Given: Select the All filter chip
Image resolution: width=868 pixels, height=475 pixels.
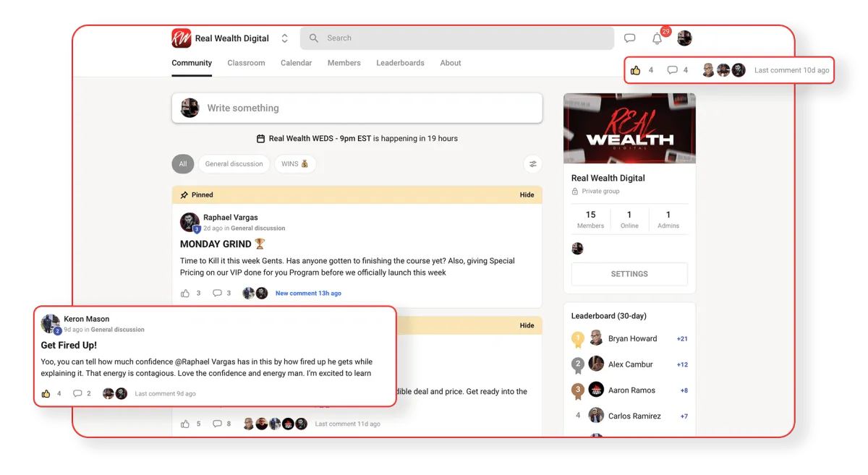Looking at the screenshot, I should click(x=183, y=164).
